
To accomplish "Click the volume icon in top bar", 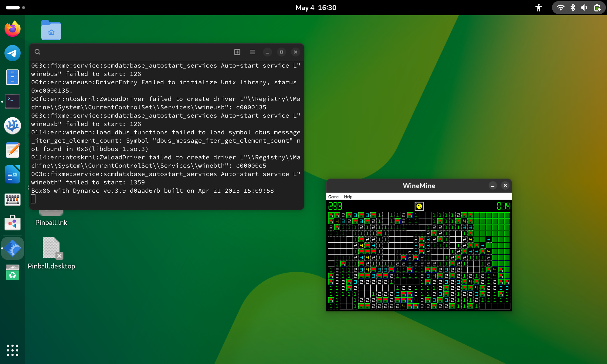I will click(x=584, y=8).
